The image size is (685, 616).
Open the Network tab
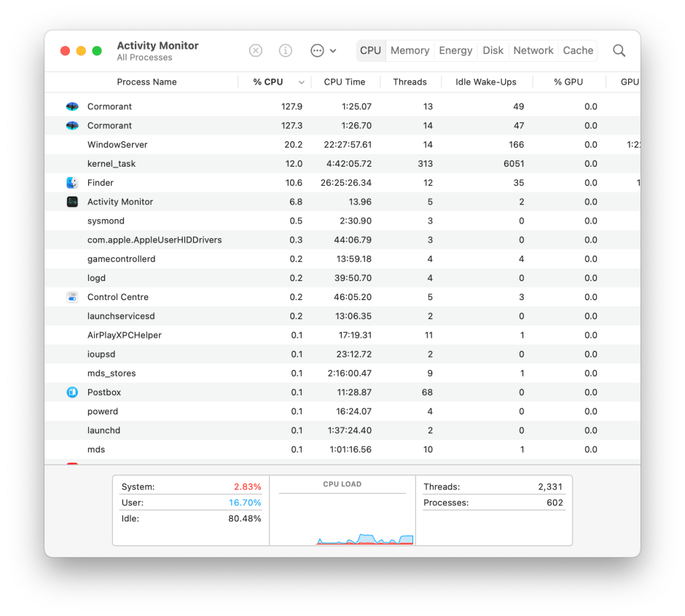coord(533,50)
